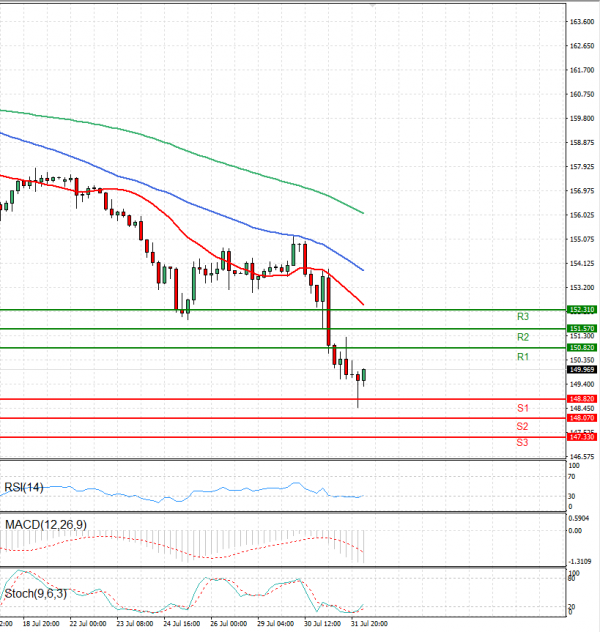600x632 pixels.
Task: Click the 31 Jul 20:00 time label
Action: [369, 624]
